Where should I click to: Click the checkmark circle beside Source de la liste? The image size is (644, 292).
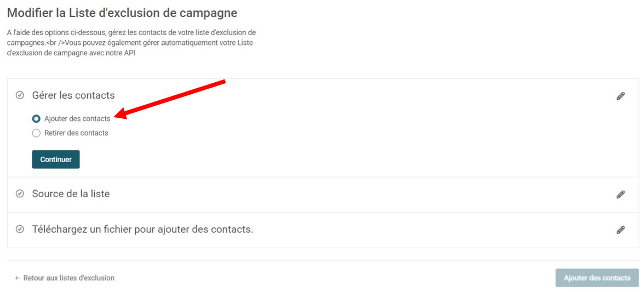pyautogui.click(x=20, y=193)
